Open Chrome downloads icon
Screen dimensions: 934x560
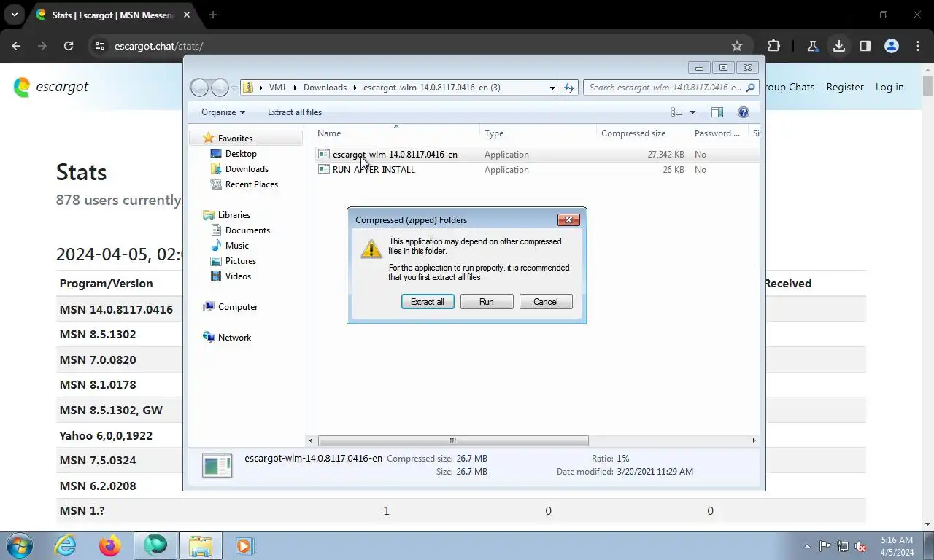[x=839, y=46]
